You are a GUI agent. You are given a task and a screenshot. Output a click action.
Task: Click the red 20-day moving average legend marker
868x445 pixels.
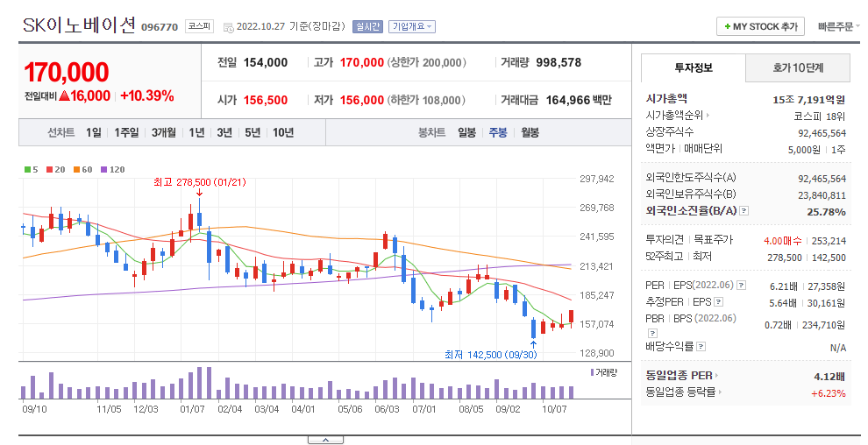tap(49, 170)
